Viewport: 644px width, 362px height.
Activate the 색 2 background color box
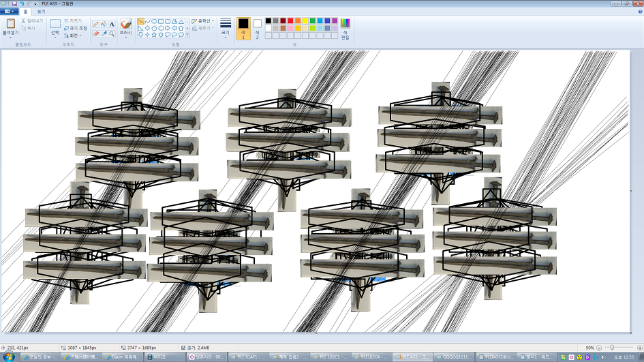pyautogui.click(x=257, y=28)
